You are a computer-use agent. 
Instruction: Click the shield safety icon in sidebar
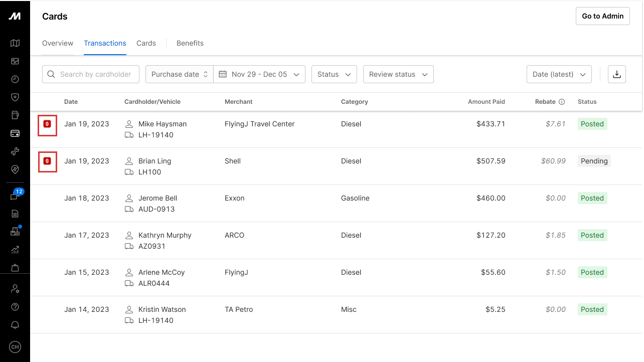[15, 97]
